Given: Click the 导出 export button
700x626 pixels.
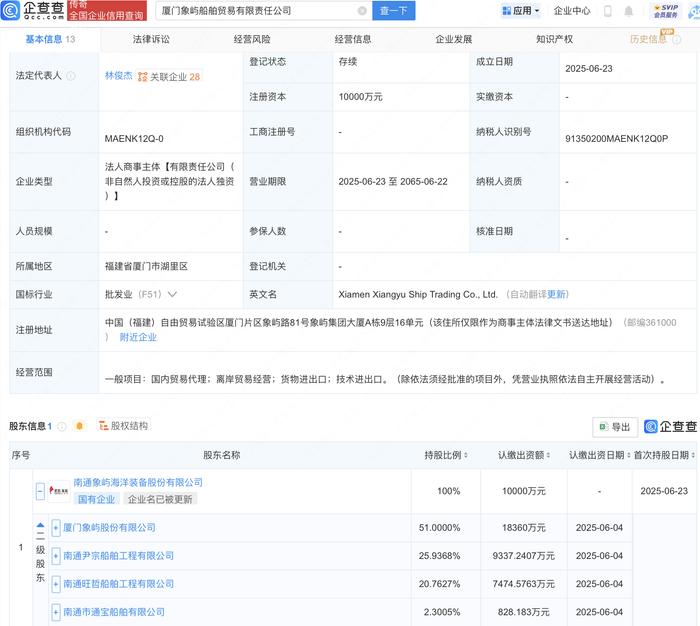Looking at the screenshot, I should point(615,427).
